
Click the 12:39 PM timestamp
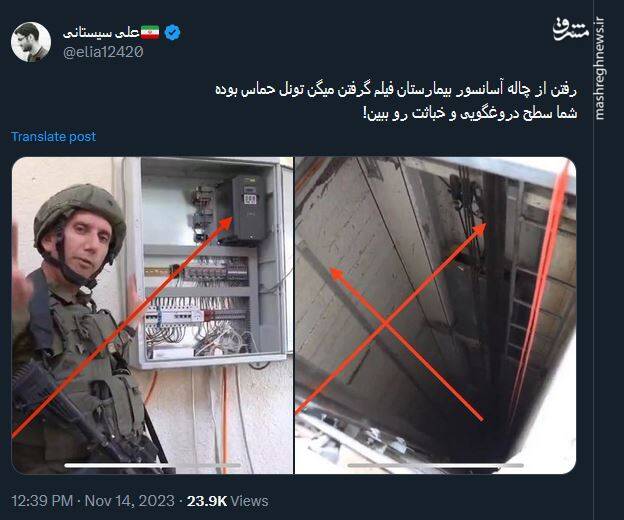coord(42,501)
